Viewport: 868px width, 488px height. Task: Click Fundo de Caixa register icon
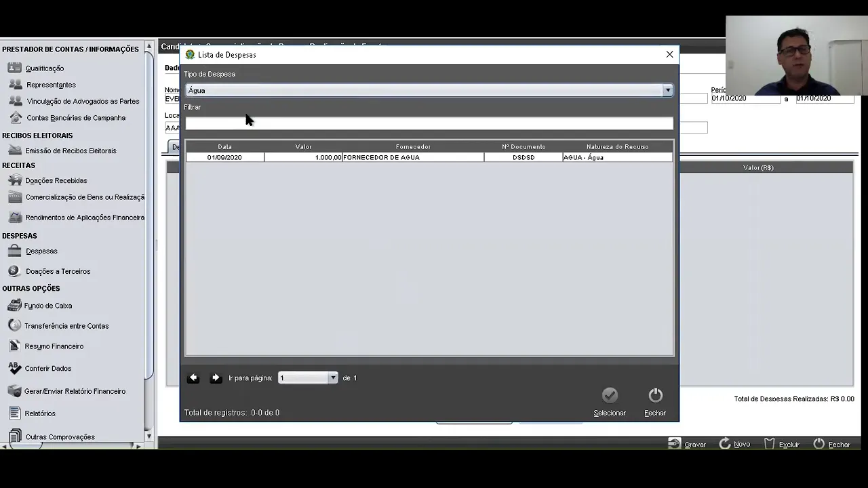click(x=15, y=305)
